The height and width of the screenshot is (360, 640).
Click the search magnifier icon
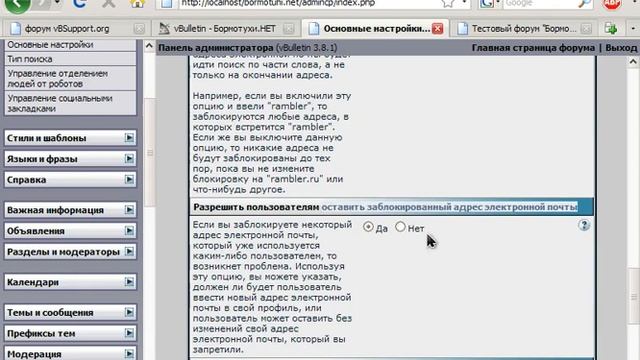(584, 4)
